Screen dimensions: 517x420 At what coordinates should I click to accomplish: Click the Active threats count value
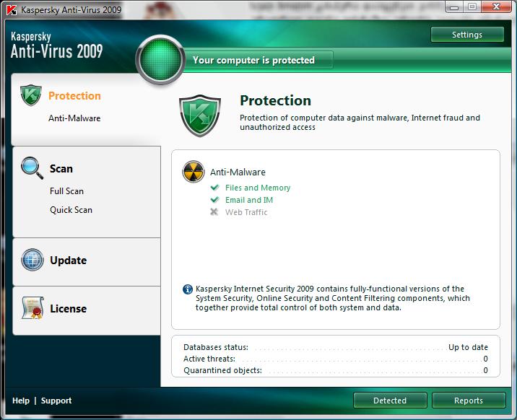pos(485,359)
